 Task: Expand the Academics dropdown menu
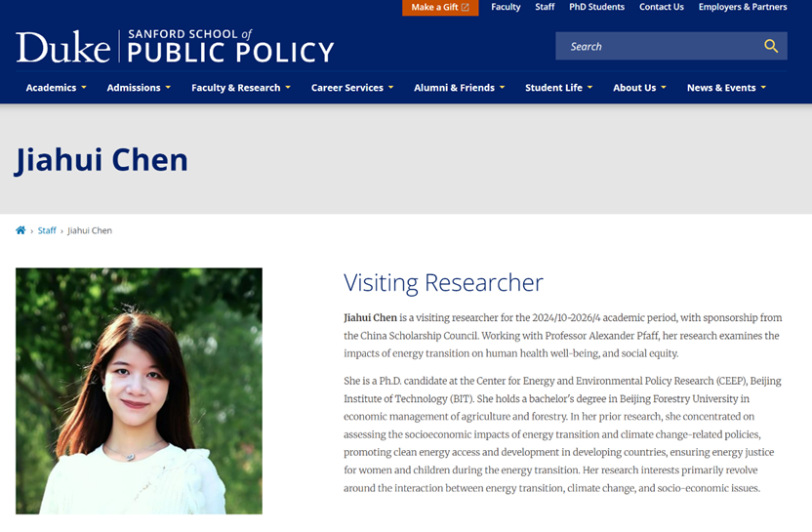click(x=56, y=88)
